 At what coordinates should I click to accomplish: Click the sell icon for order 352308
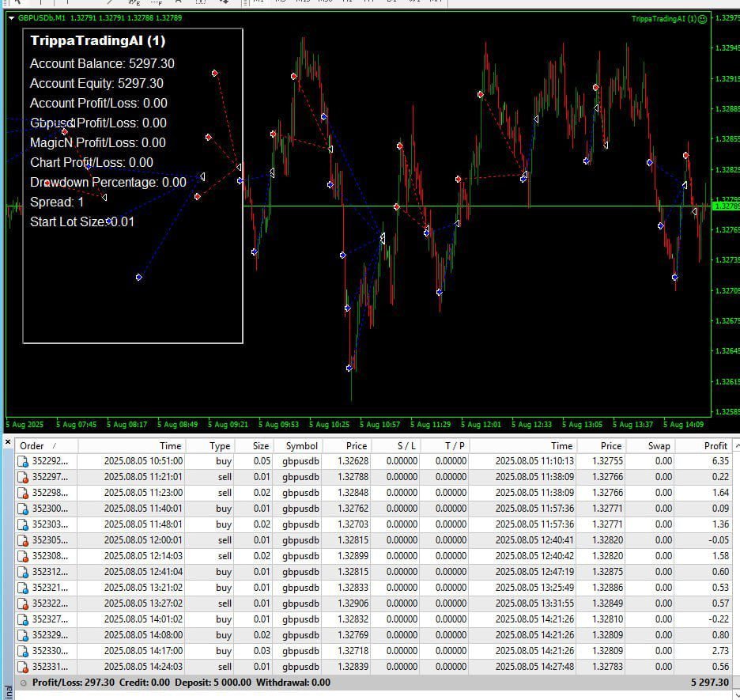pyautogui.click(x=23, y=556)
